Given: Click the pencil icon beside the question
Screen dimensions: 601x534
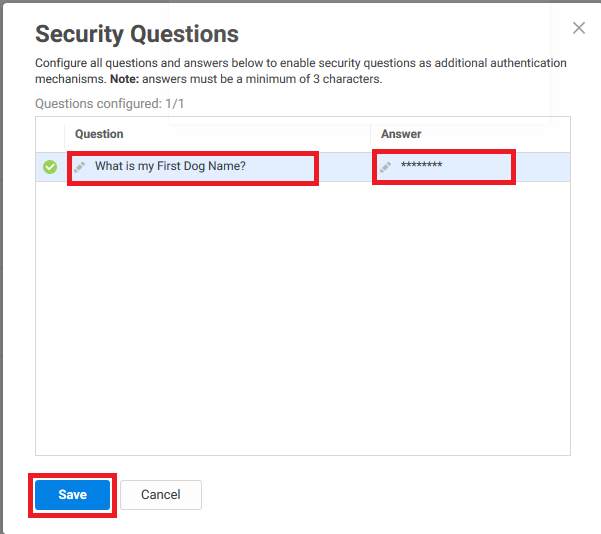Looking at the screenshot, I should click(80, 167).
